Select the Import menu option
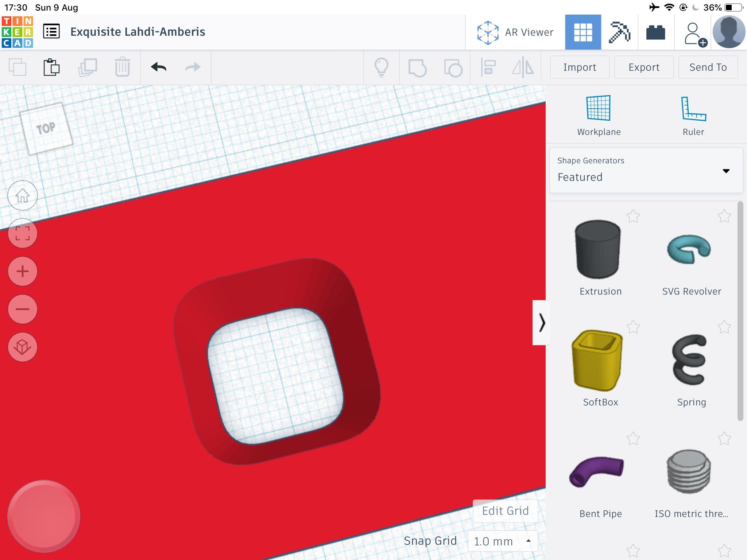Image resolution: width=747 pixels, height=560 pixels. pyautogui.click(x=580, y=67)
